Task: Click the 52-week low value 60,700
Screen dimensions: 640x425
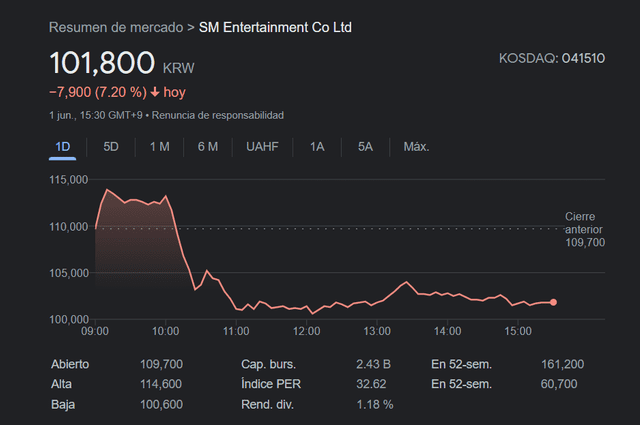Action: pyautogui.click(x=559, y=384)
